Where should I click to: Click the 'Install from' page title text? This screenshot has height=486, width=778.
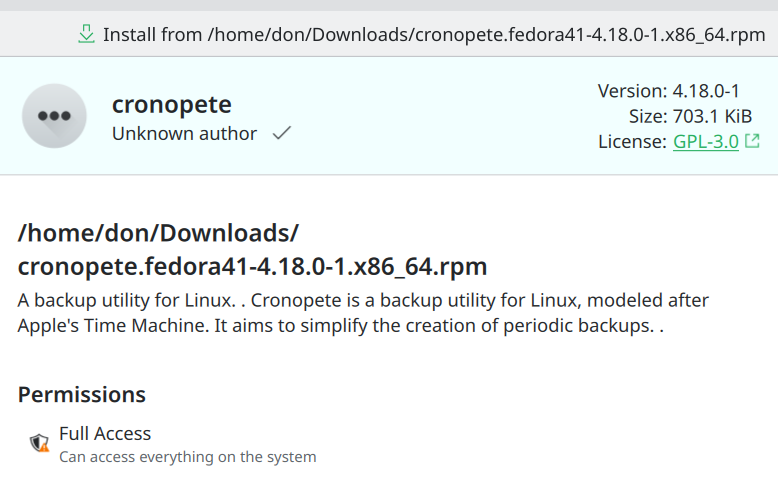[434, 35]
